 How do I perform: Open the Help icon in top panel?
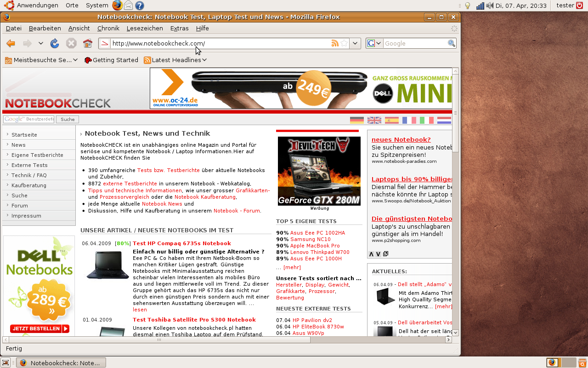tap(140, 6)
